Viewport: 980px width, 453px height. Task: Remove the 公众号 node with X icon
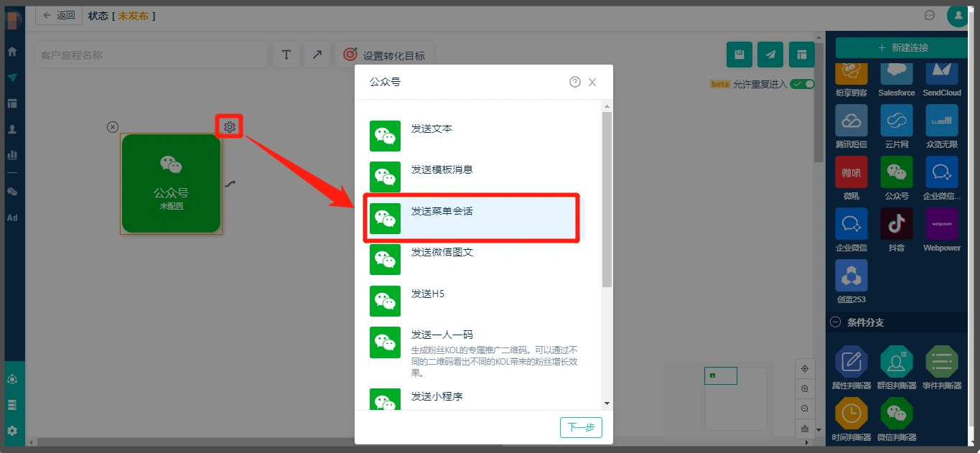pos(113,127)
